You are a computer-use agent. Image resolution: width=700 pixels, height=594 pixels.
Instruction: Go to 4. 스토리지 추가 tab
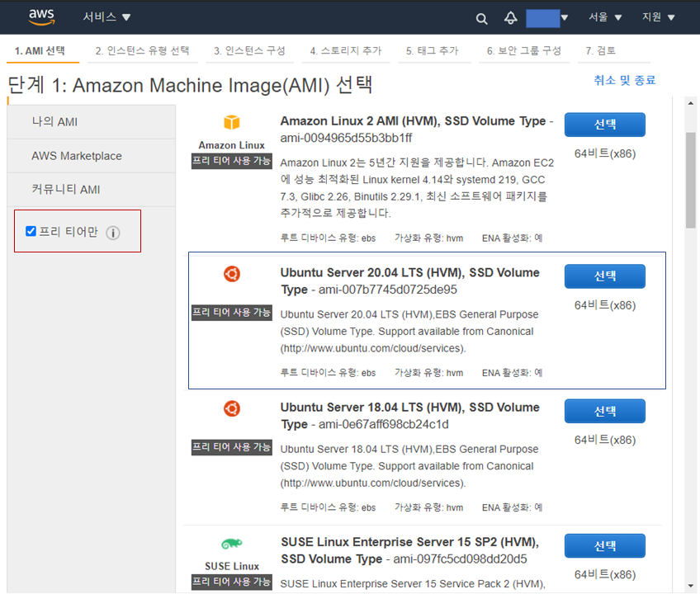[346, 51]
